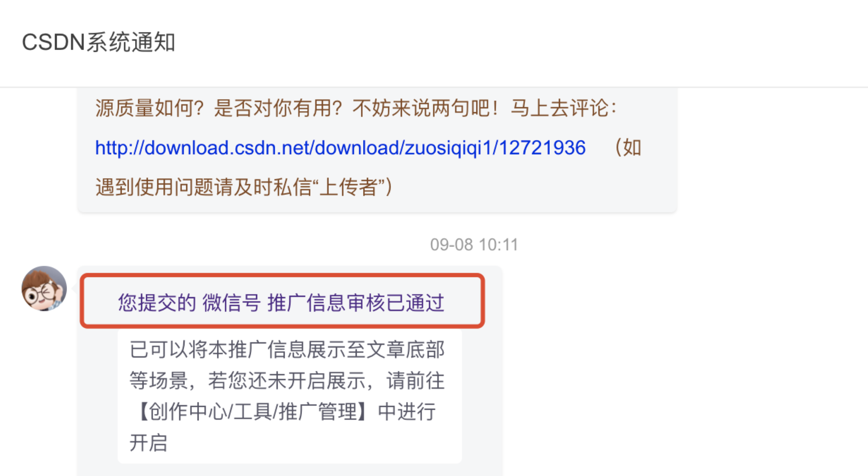Viewport: 868px width, 476px height.
Task: Click the 已可以将本推广信息展示至文章底部 line
Action: click(287, 350)
